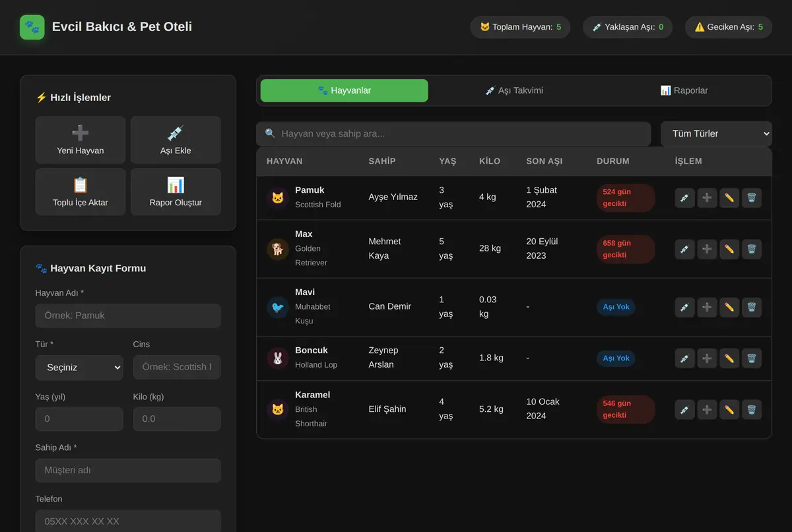This screenshot has height=532, width=792.
Task: Click Max's dog avatar icon
Action: (x=278, y=249)
